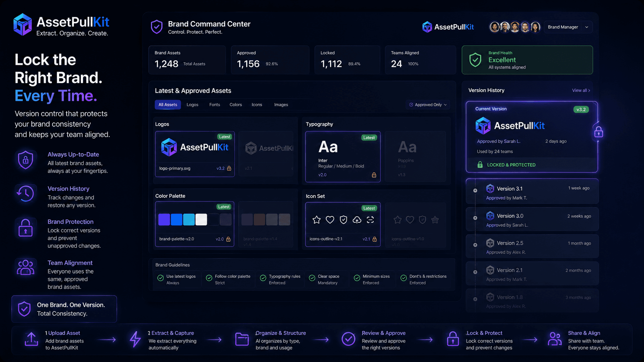Click the Brand Command Center shield icon
Screen dimensions: 644x362
click(x=156, y=27)
